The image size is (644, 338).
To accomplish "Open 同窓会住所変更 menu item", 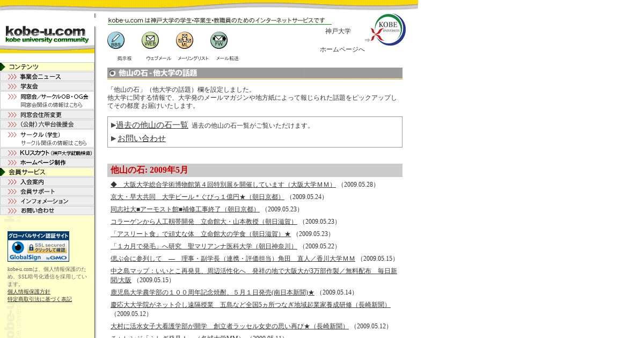I will [x=47, y=115].
